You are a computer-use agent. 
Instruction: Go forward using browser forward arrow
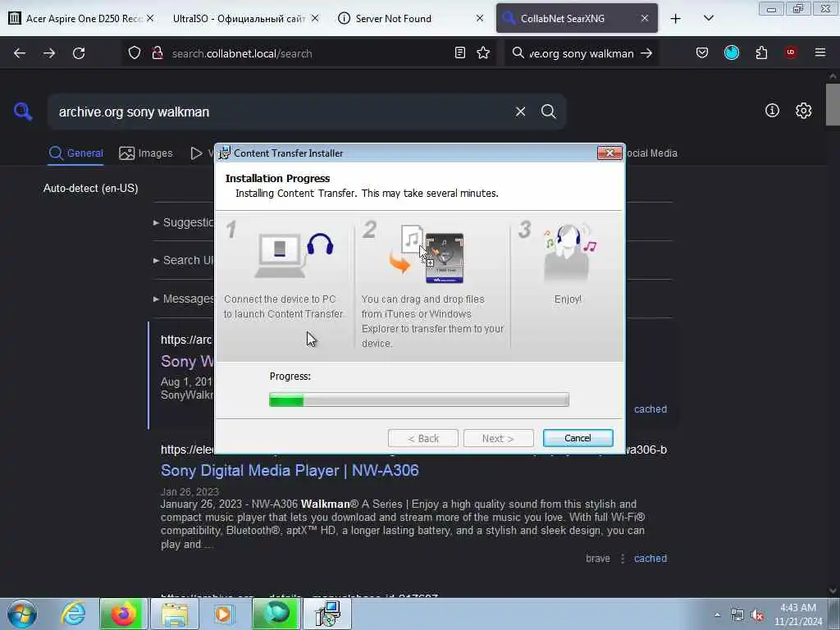tap(49, 53)
